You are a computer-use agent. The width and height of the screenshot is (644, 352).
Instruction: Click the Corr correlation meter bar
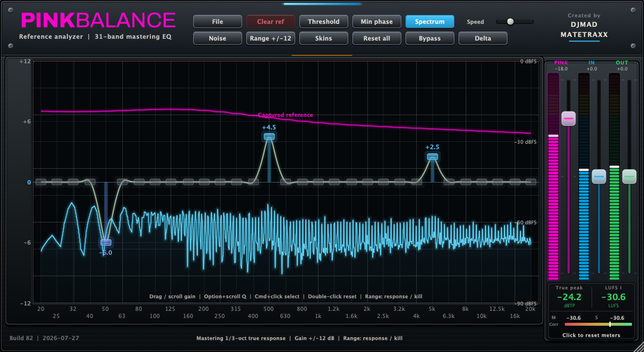599,325
